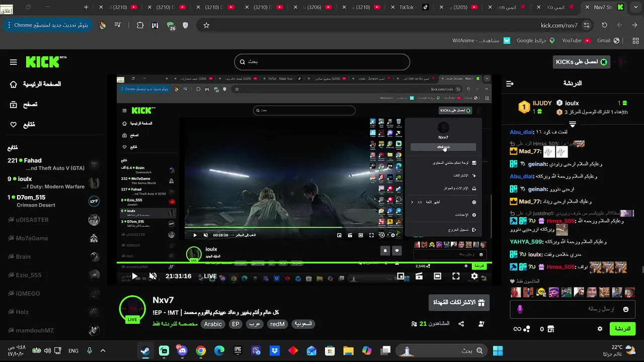The image size is (644, 362).
Task: Open Discord from the Windows taskbar
Action: click(x=182, y=351)
